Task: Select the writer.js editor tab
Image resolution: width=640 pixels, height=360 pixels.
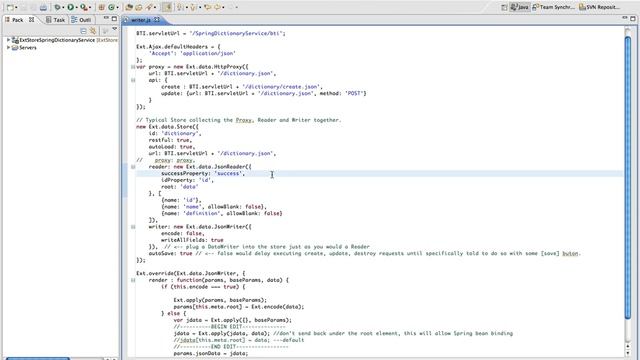Action: pyautogui.click(x=141, y=20)
